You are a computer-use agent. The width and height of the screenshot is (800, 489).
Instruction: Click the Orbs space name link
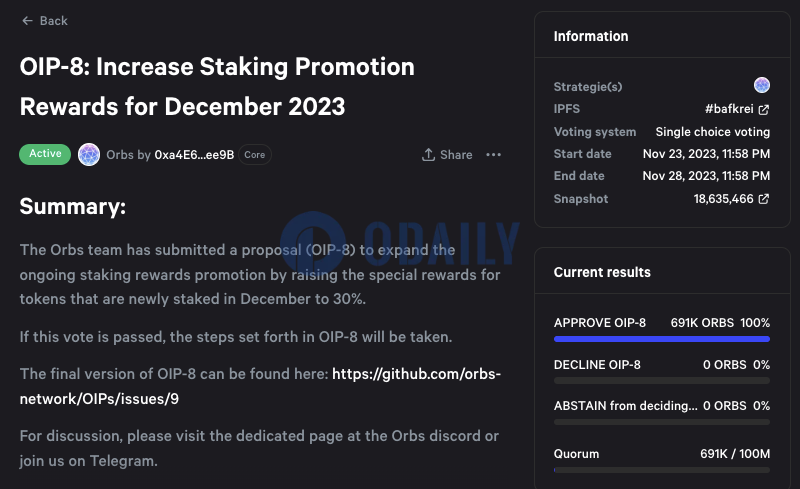[x=120, y=155]
